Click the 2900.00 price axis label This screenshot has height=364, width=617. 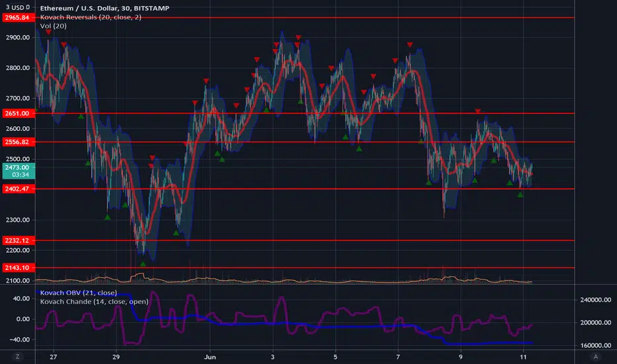pos(18,37)
